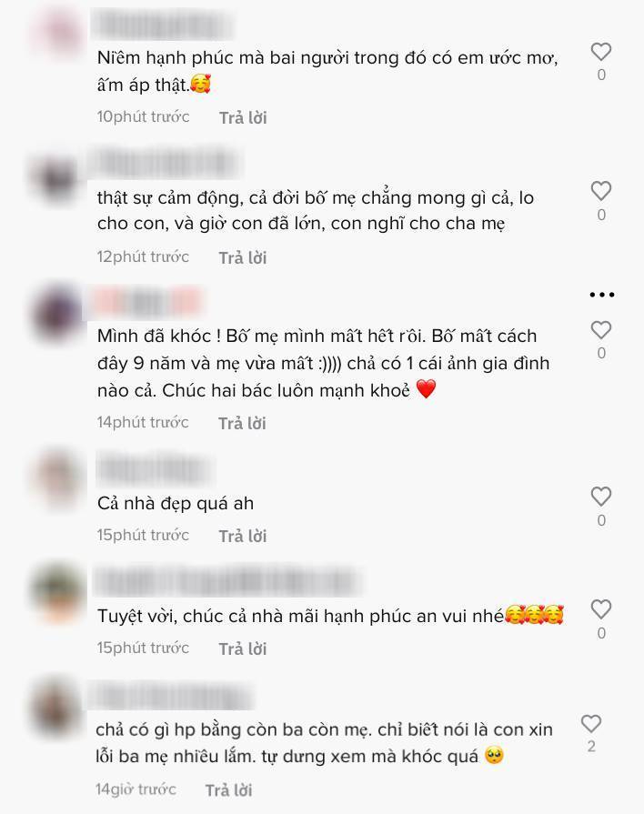This screenshot has height=814, width=644.
Task: Like the 'Tuyệt vời, chúc cả nhà' comment heart
Action: (x=601, y=609)
